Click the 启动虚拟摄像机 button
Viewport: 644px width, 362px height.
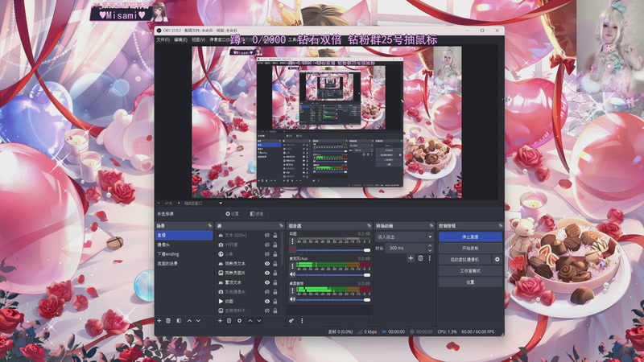click(464, 259)
